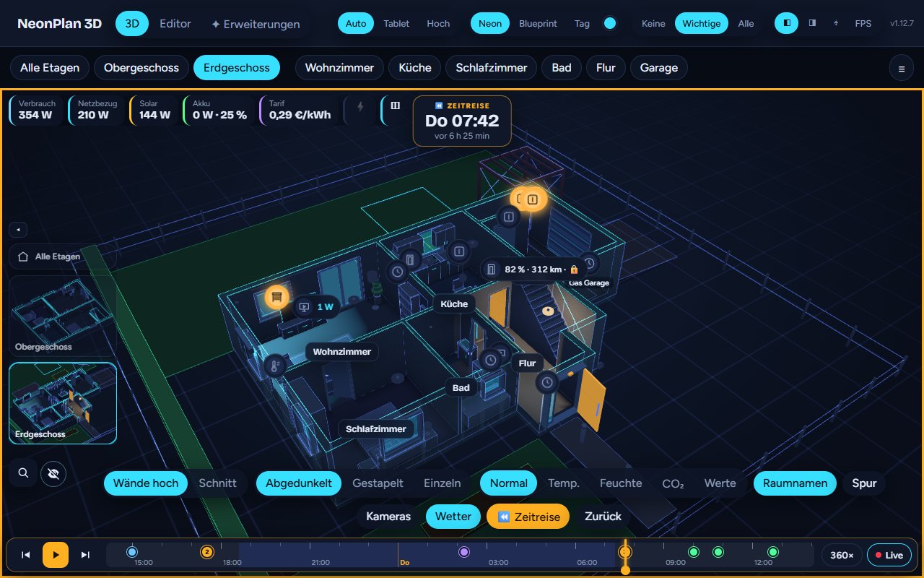924x578 pixels.
Task: Change the 360× playback speed
Action: (x=842, y=555)
